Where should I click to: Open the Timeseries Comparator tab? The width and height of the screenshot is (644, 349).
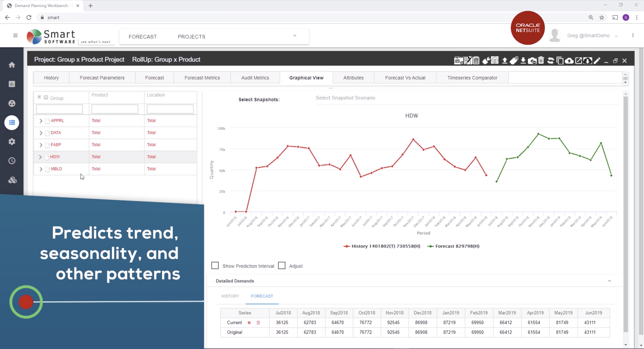[472, 78]
